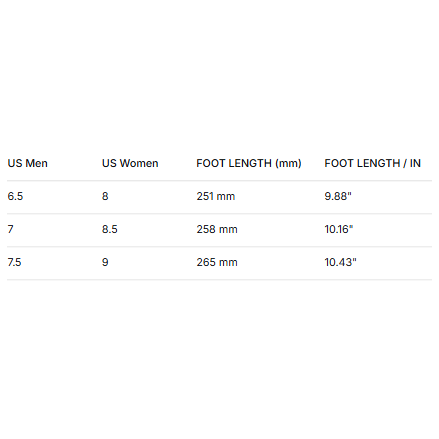Select US Women size 8 cell
Image resolution: width=439 pixels, height=439 pixels.
coord(105,196)
